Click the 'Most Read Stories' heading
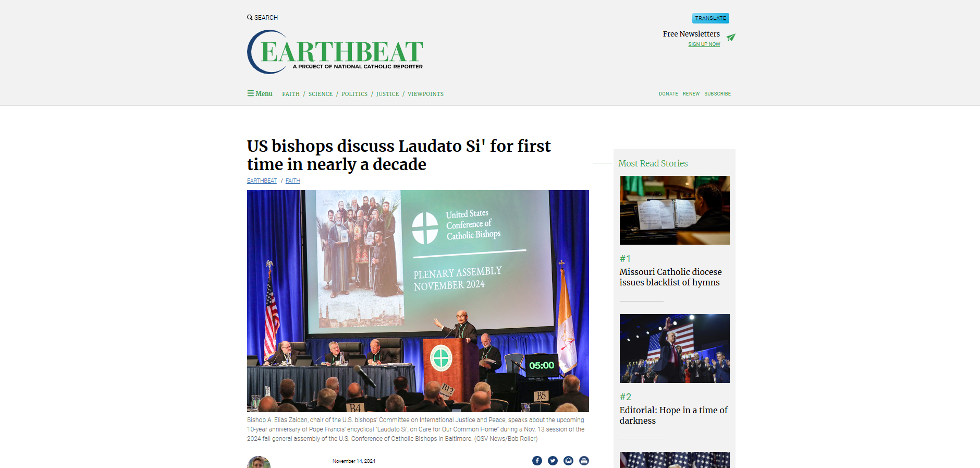Image resolution: width=980 pixels, height=468 pixels. 653,163
